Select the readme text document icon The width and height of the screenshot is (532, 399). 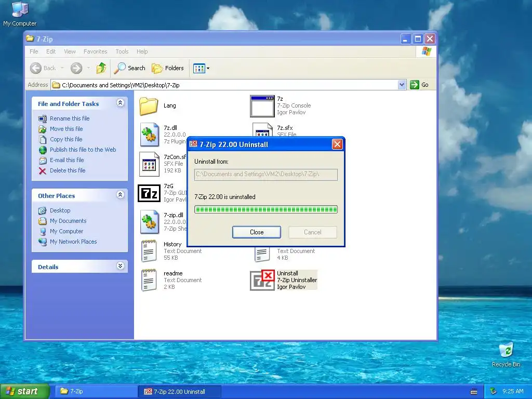coord(149,280)
